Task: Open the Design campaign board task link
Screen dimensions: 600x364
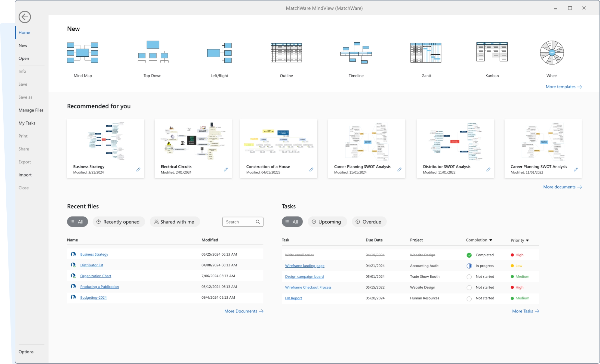Action: [x=304, y=277]
